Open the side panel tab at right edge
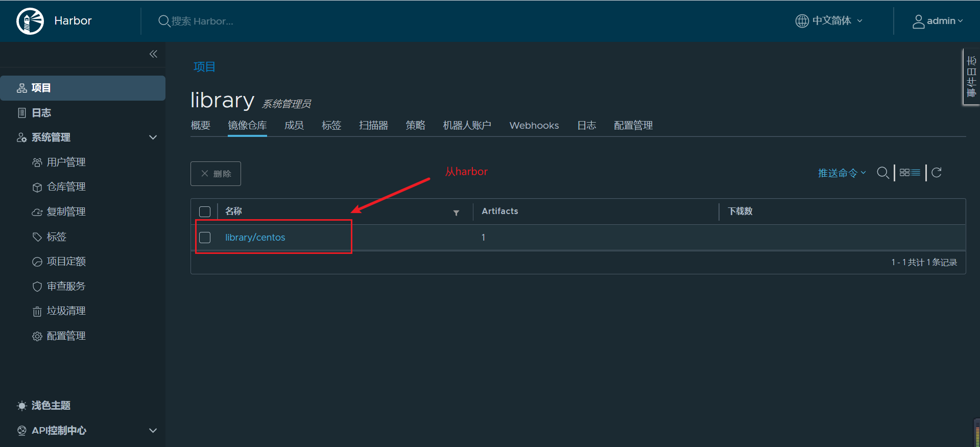 point(971,77)
